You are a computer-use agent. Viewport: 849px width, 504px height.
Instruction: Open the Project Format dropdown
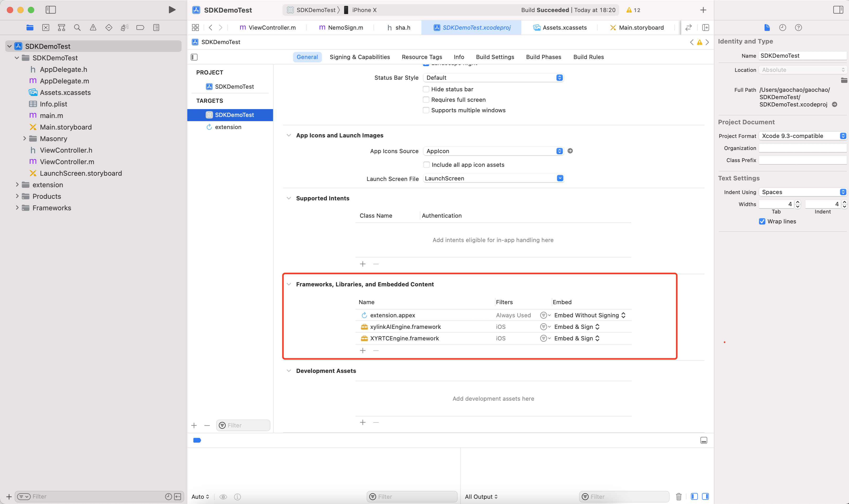click(x=803, y=136)
